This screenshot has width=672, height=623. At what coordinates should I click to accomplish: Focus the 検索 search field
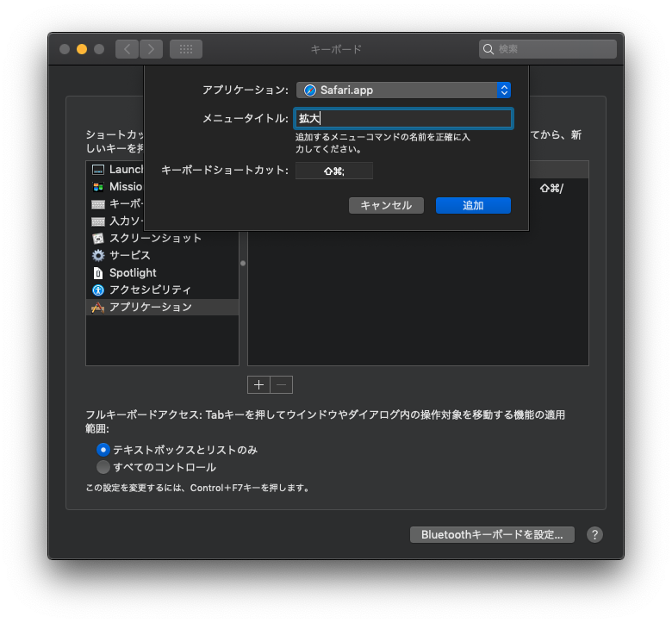coord(548,49)
